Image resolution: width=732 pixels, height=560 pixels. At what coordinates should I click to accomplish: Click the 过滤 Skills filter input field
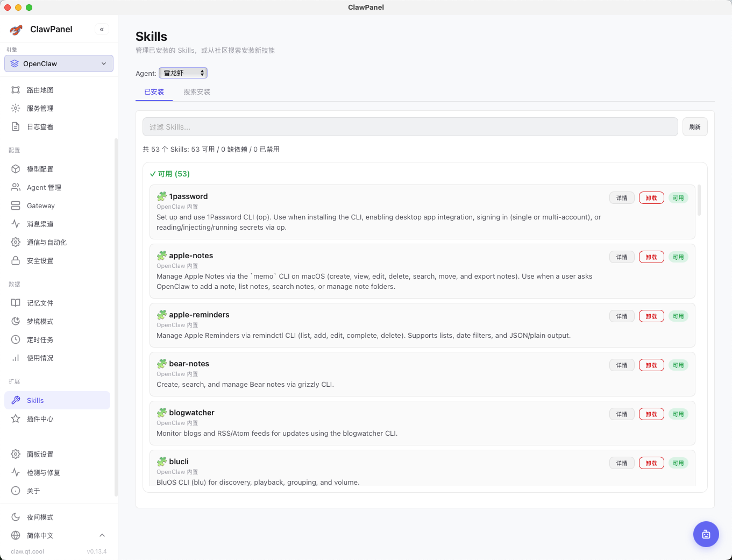(x=410, y=127)
